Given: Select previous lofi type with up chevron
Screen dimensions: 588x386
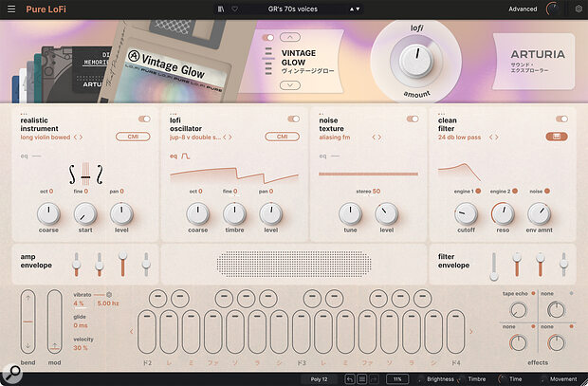Looking at the screenshot, I should (x=290, y=37).
